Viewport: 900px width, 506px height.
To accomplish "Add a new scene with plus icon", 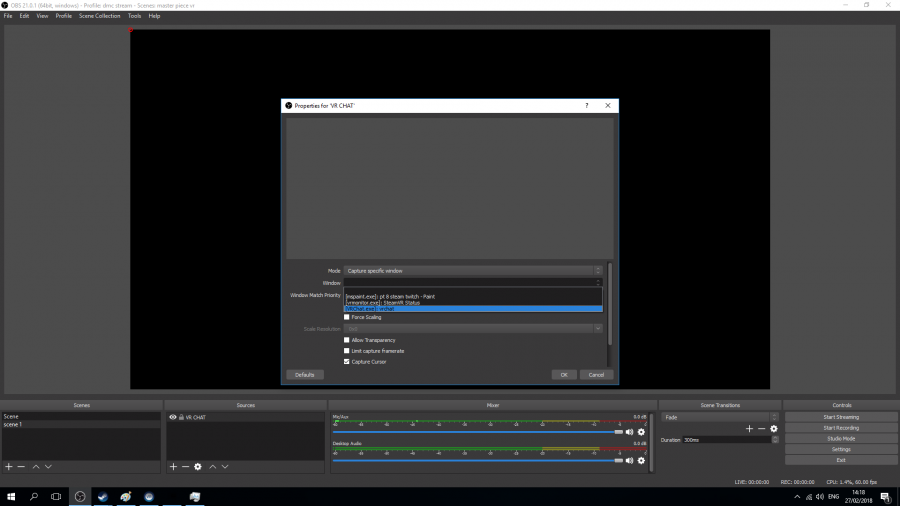I will click(x=9, y=466).
